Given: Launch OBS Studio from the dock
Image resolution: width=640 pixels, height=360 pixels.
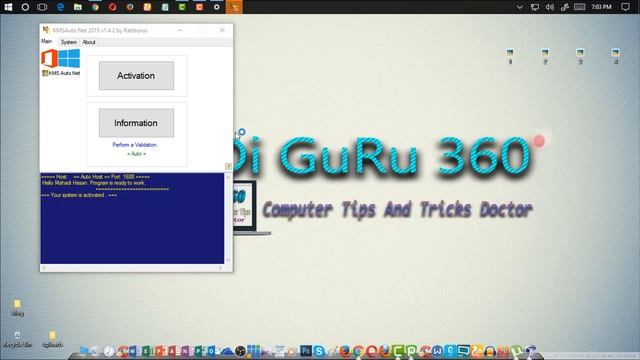Looking at the screenshot, I should (240, 351).
